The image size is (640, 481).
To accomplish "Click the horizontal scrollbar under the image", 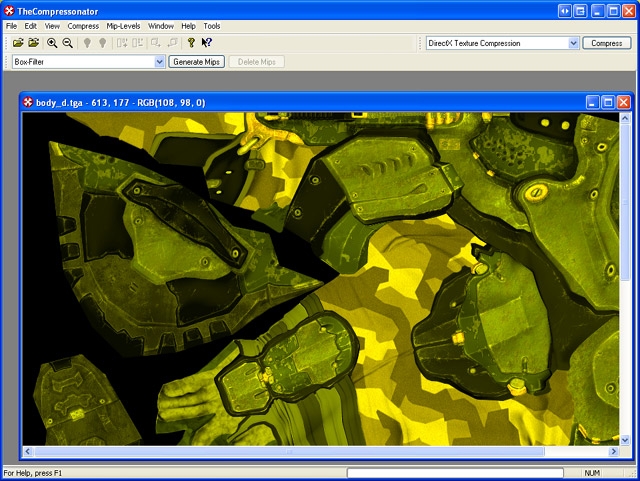I will pyautogui.click(x=300, y=452).
